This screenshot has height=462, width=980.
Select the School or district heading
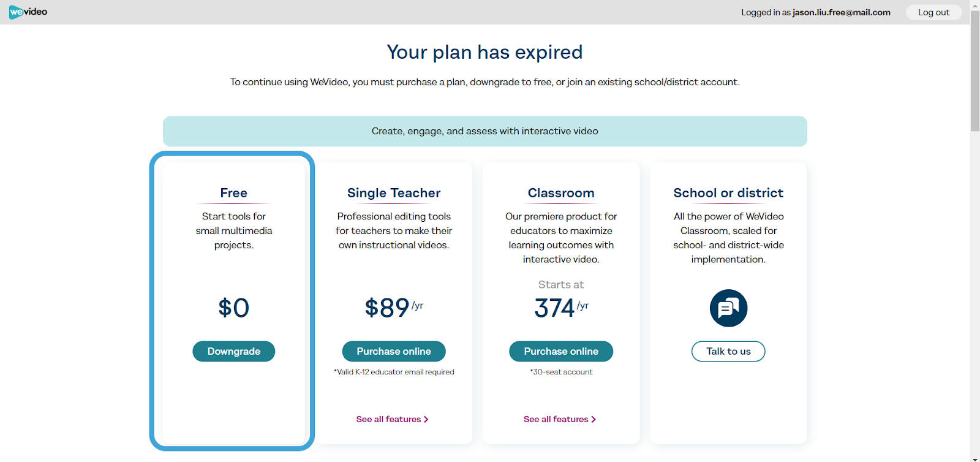click(x=728, y=193)
